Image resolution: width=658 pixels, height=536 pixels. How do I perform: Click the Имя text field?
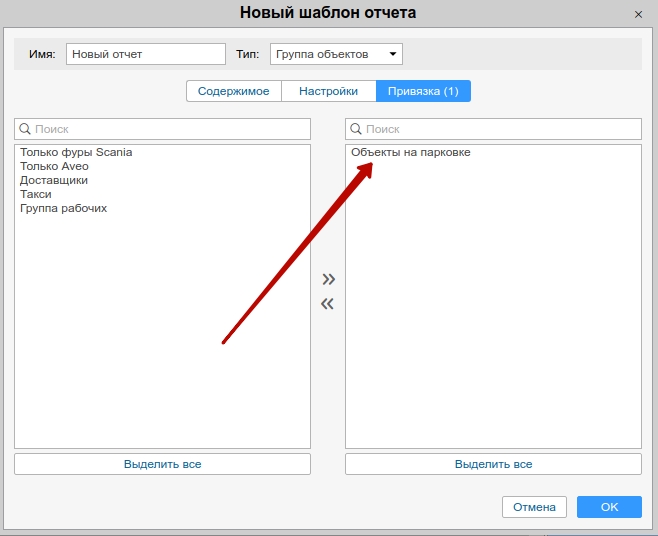[x=146, y=54]
